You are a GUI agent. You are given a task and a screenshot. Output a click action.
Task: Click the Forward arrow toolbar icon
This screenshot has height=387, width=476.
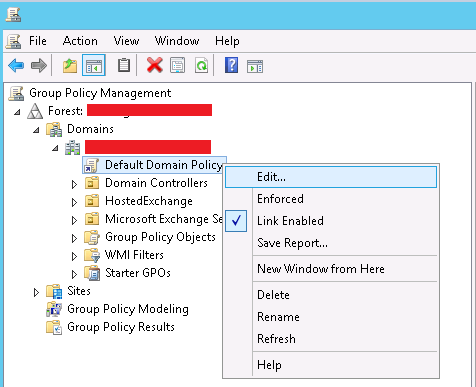pyautogui.click(x=39, y=65)
